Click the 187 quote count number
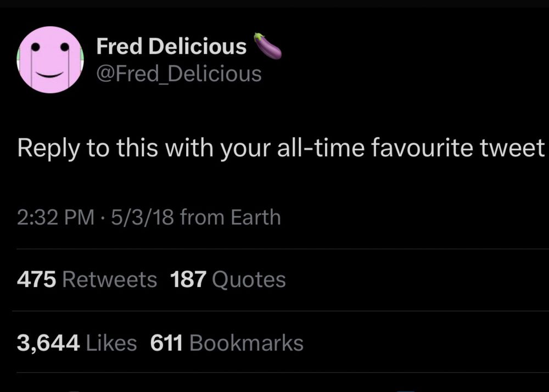549x392 pixels. (188, 280)
